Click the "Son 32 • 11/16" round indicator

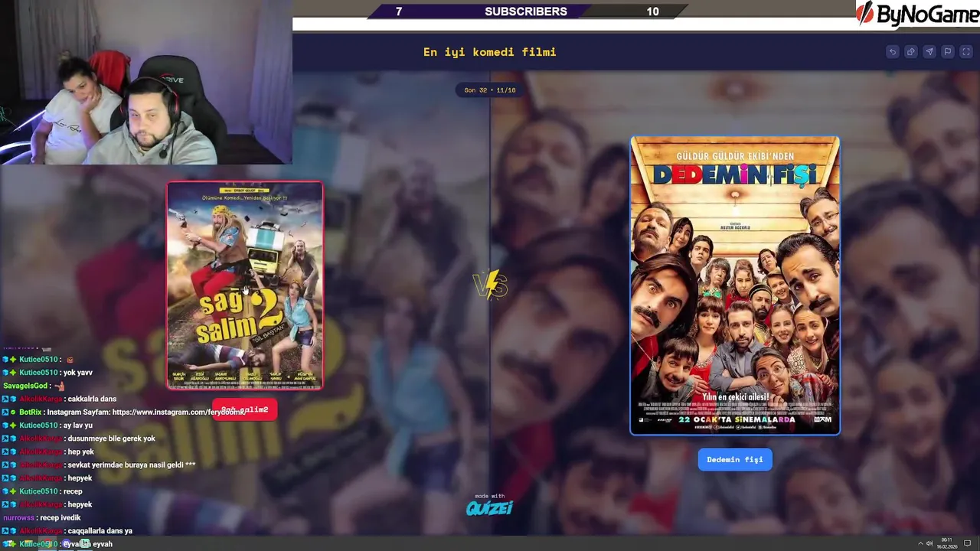point(490,90)
